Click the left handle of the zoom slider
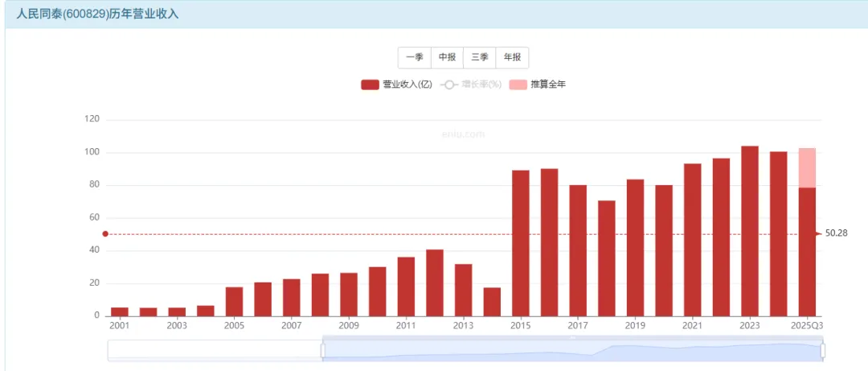The width and height of the screenshot is (868, 371). point(323,351)
